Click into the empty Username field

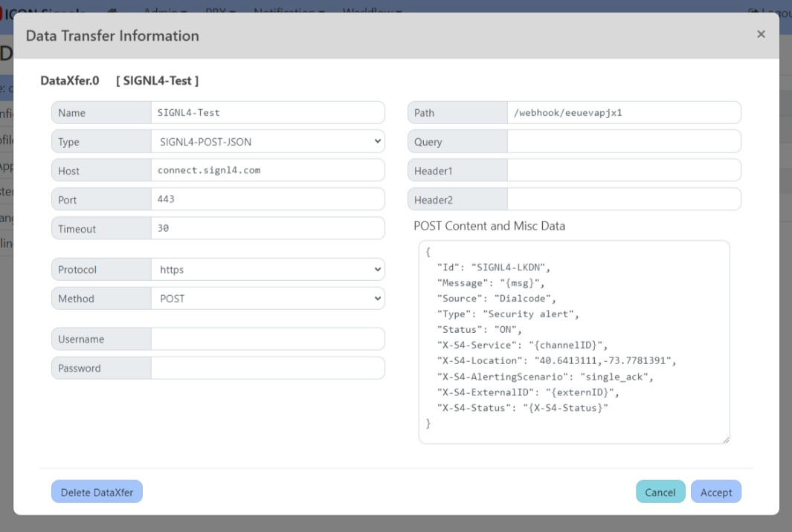(x=268, y=340)
